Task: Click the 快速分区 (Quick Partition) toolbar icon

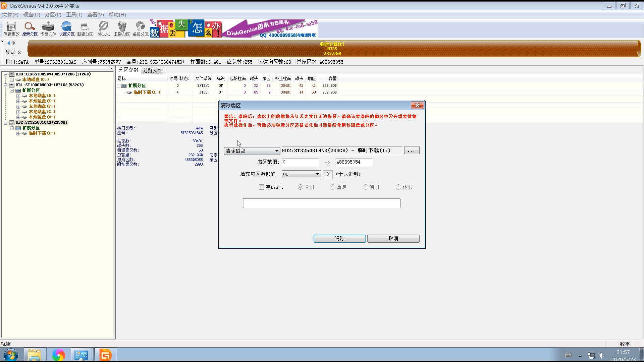Action: coord(67,28)
